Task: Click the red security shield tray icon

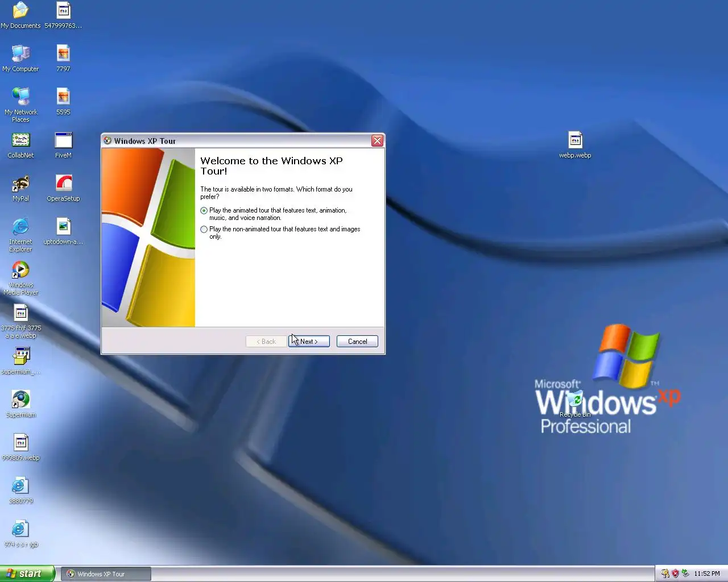Action: [x=675, y=573]
